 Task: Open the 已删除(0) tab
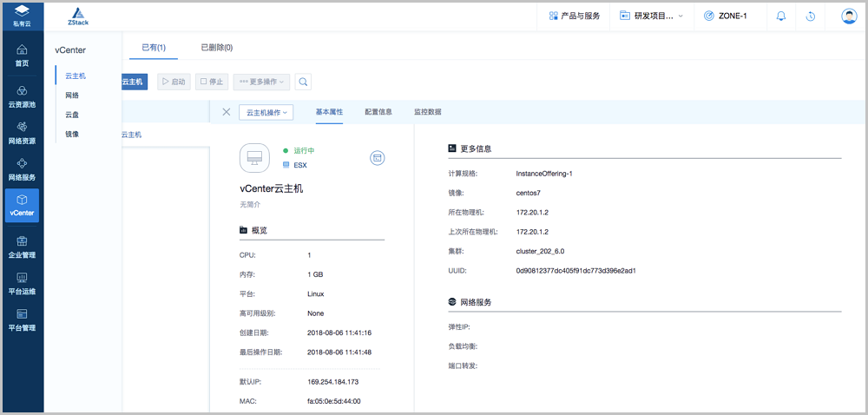point(216,48)
